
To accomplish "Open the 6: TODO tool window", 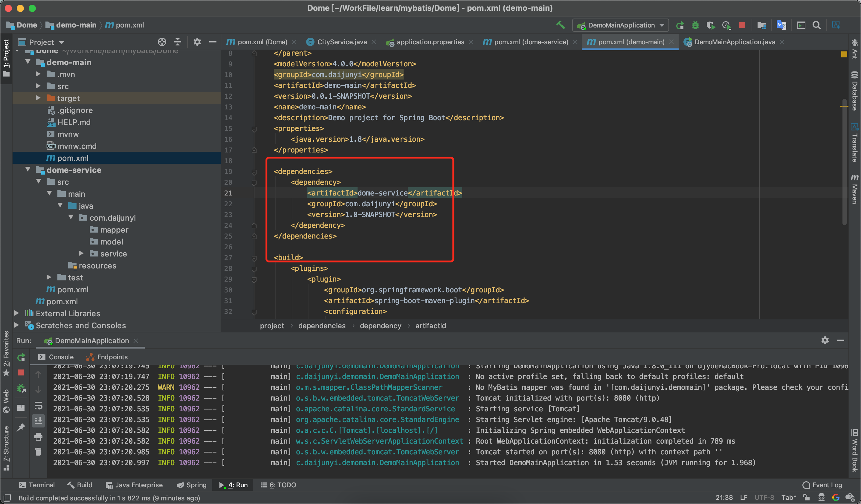I will coord(278,485).
